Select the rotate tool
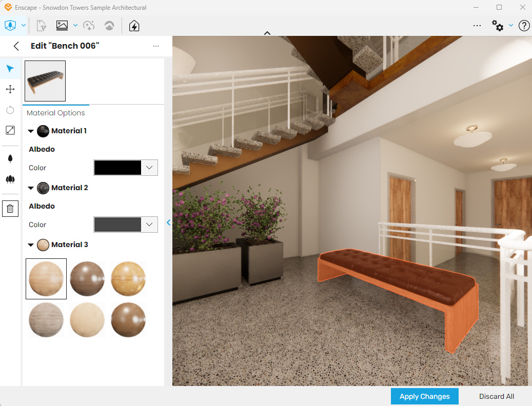 tap(10, 110)
